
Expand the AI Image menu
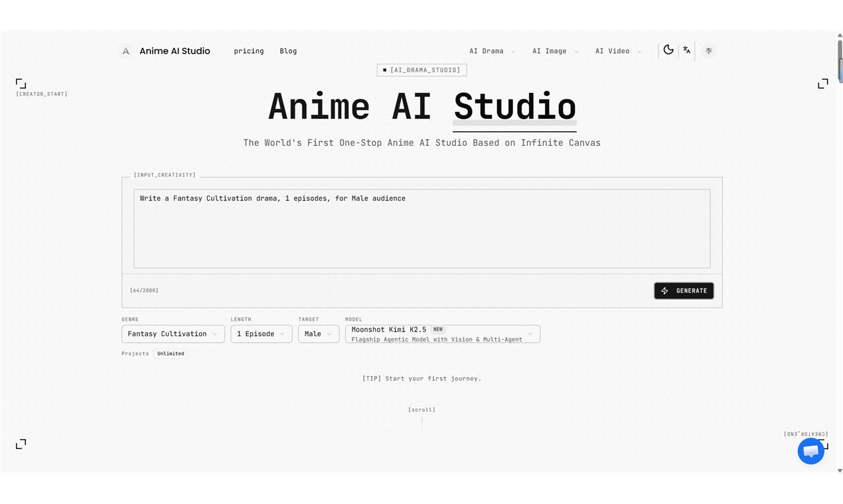point(555,51)
